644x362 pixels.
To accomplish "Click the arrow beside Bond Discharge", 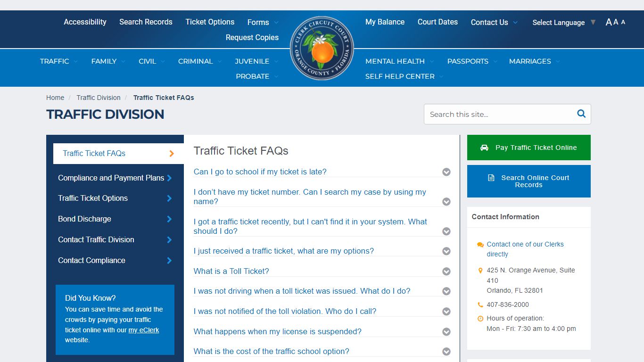I will 169,219.
